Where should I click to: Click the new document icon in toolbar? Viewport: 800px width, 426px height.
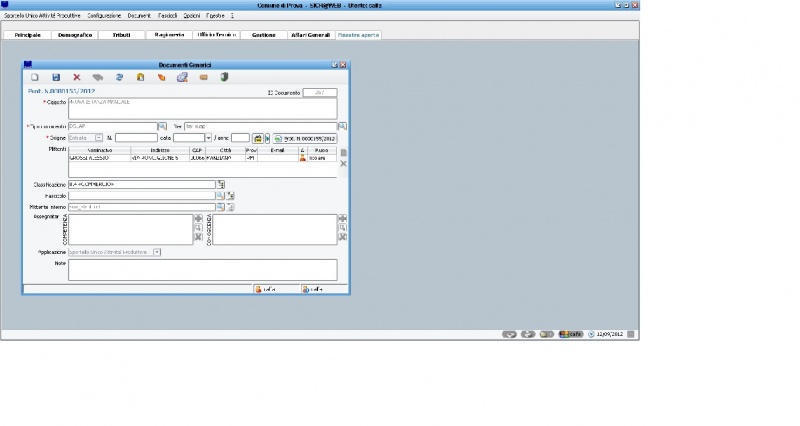click(x=35, y=77)
